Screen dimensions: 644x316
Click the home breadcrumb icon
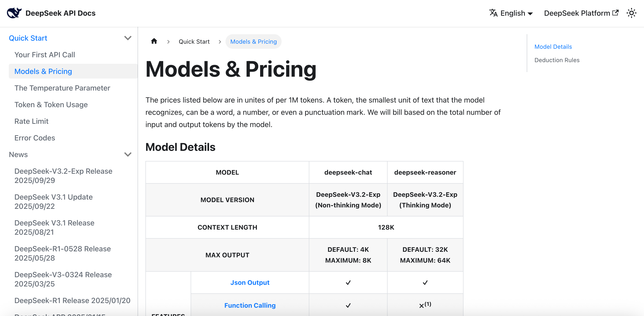point(154,41)
